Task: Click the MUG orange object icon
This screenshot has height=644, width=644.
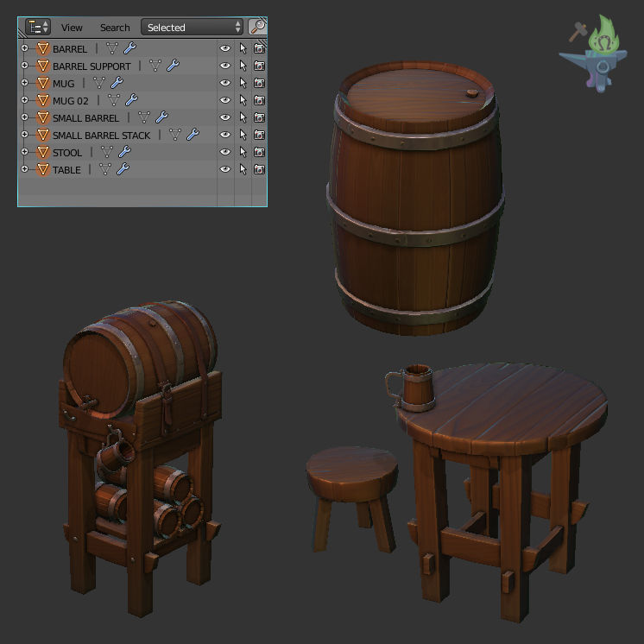Action: click(x=42, y=83)
